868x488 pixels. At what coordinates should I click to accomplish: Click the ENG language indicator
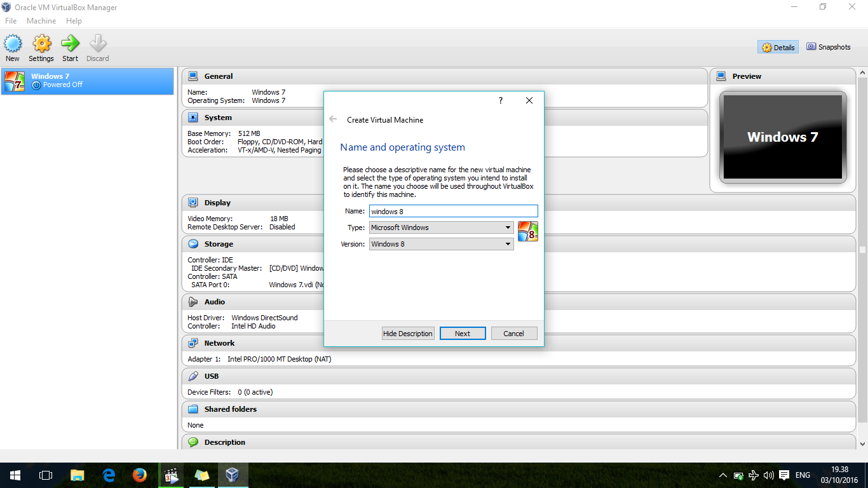tap(803, 475)
